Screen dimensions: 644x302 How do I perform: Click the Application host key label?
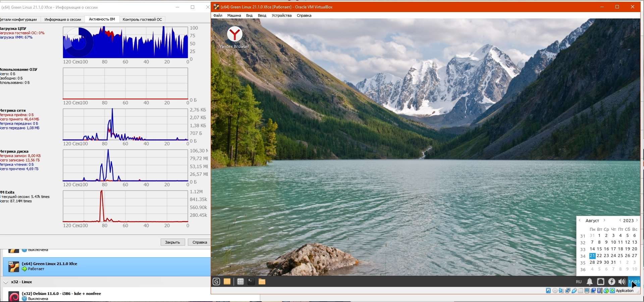[625, 291]
